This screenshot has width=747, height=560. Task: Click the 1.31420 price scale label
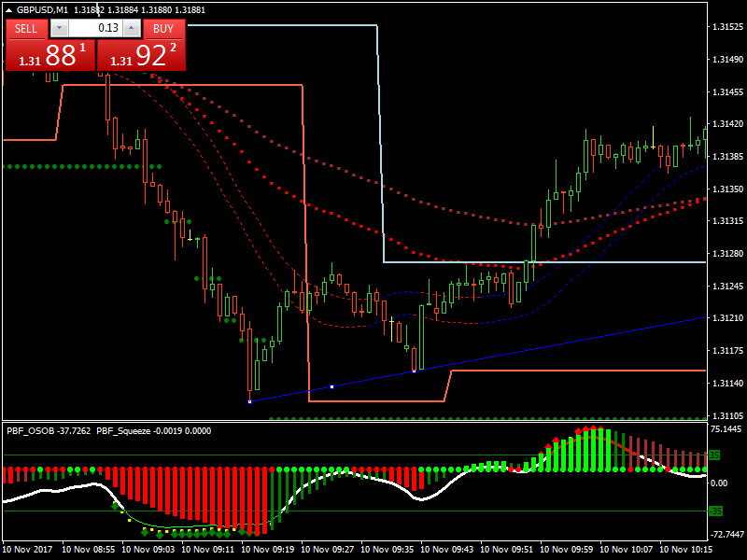click(x=727, y=124)
